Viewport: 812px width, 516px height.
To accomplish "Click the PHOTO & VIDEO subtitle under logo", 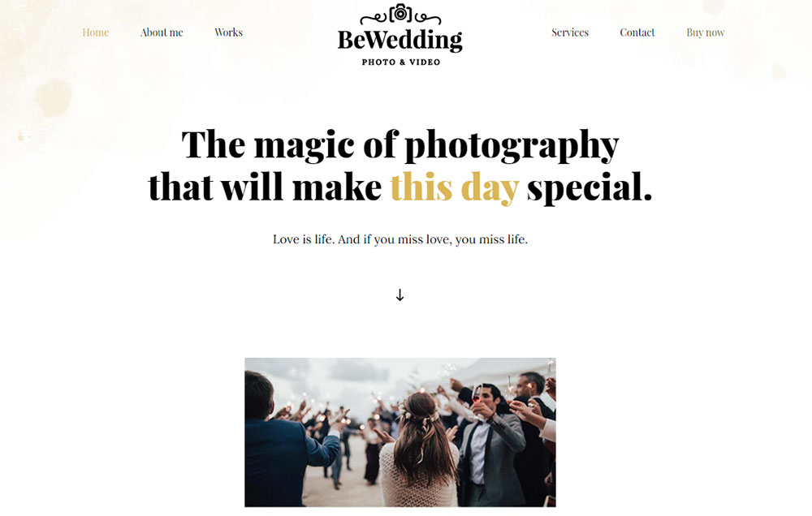I will point(401,62).
